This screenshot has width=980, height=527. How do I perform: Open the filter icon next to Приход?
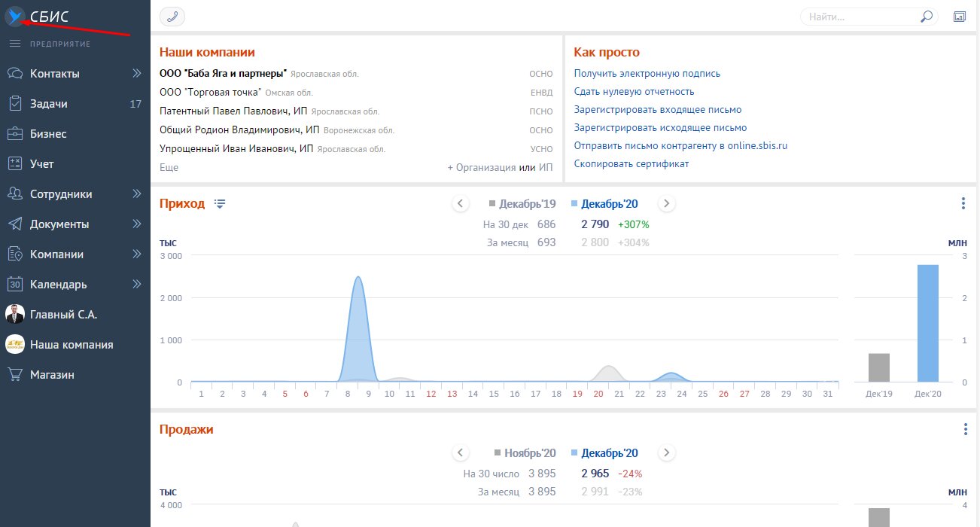(x=220, y=203)
